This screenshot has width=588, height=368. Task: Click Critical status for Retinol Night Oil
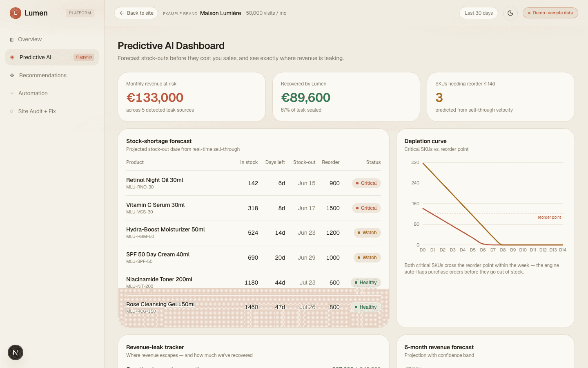coord(366,183)
